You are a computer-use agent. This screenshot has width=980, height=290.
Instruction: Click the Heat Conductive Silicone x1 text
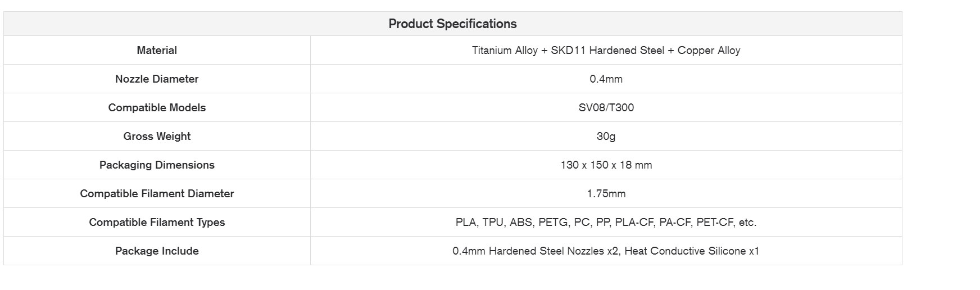tap(692, 251)
